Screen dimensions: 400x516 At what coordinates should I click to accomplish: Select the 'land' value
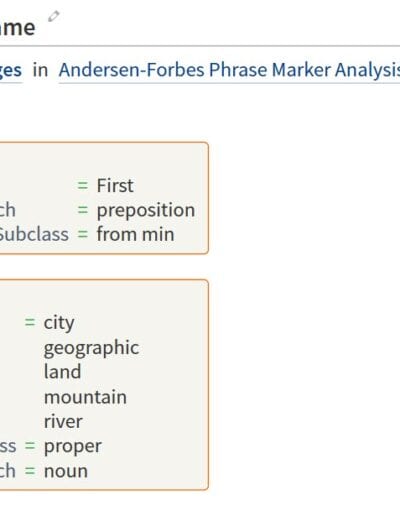tap(62, 372)
